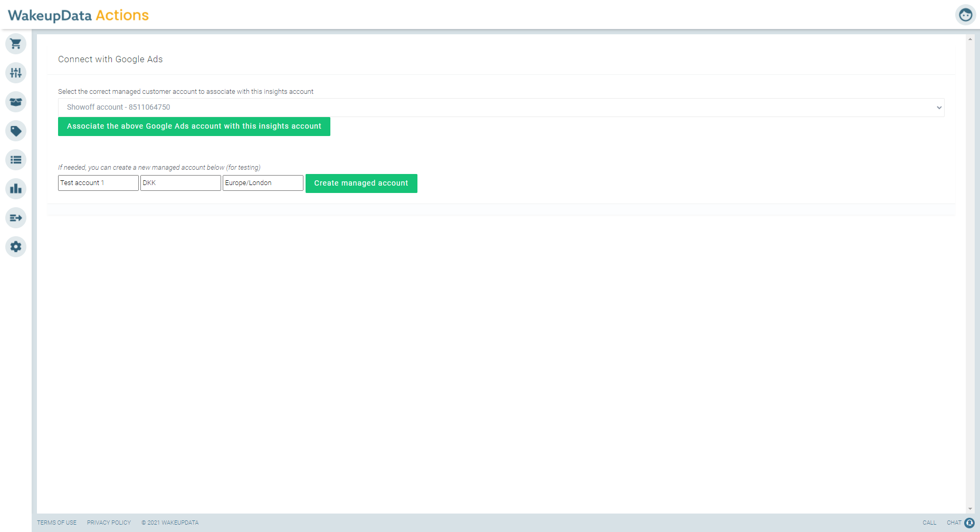Viewport: 980px width, 532px height.
Task: Click Create managed account button
Action: point(361,183)
